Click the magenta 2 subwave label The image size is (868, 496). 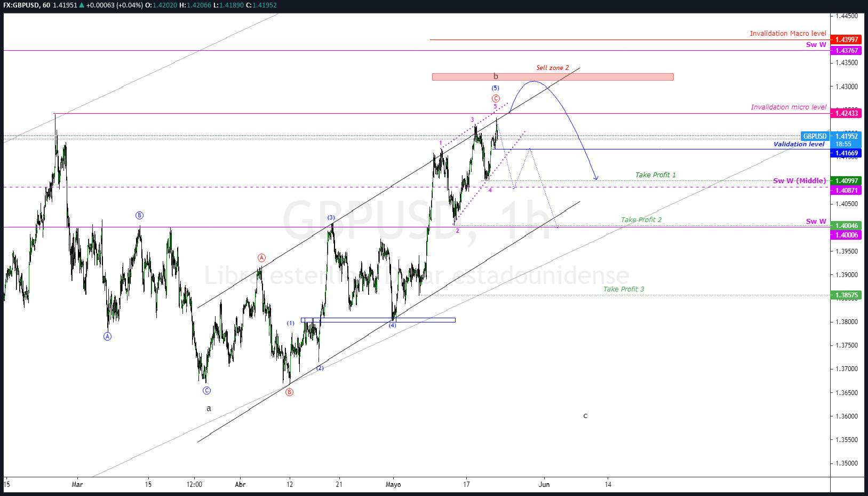pyautogui.click(x=457, y=231)
